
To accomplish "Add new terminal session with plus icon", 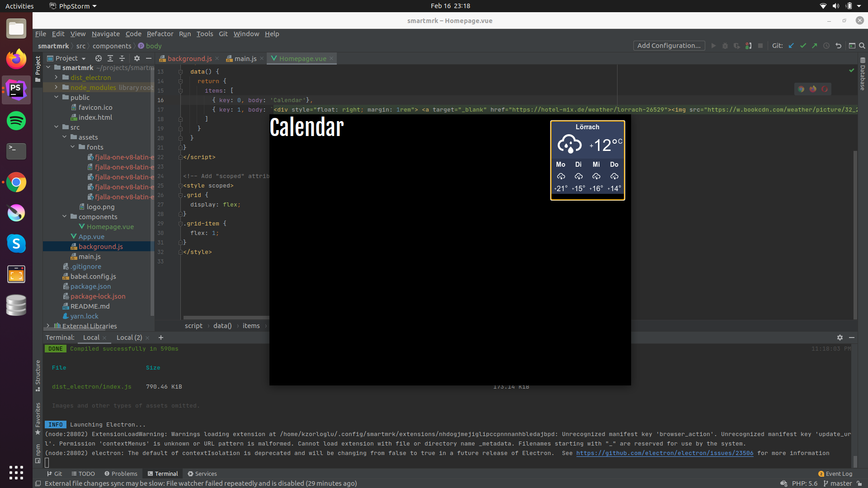I will pos(161,338).
